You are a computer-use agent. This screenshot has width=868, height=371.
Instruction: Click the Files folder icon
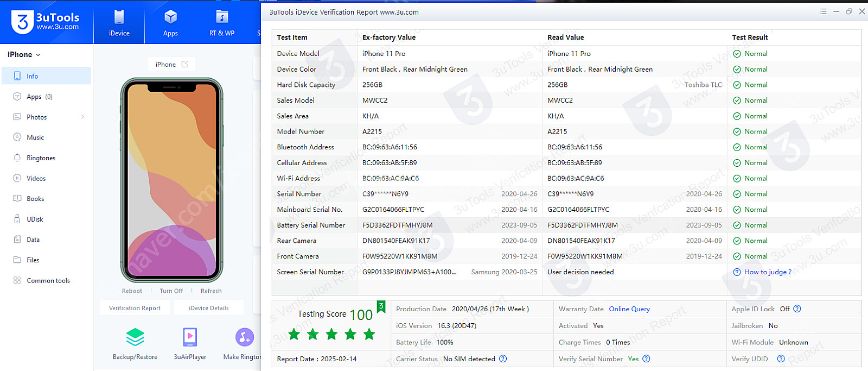click(x=17, y=260)
